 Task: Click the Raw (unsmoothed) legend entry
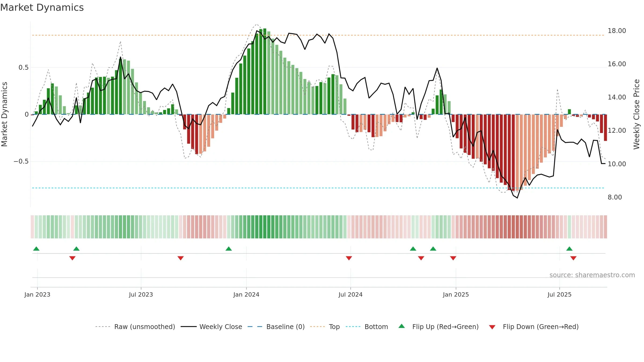(135, 327)
